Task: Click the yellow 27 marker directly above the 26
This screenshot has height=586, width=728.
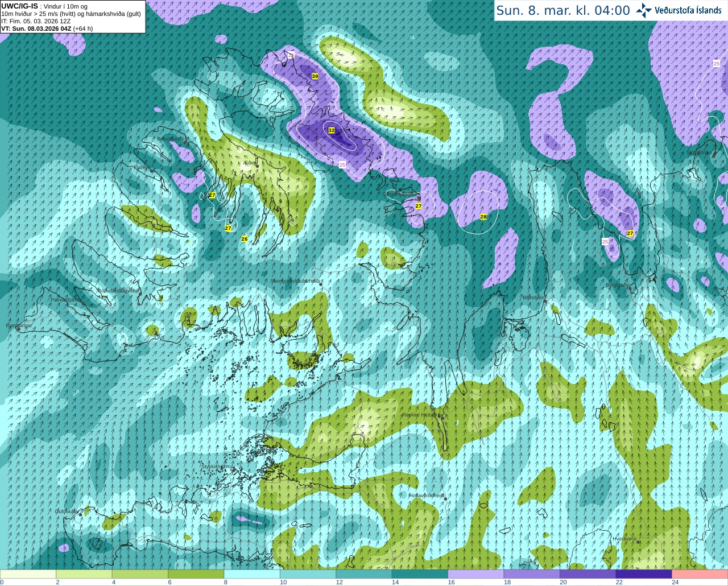Action: (228, 228)
